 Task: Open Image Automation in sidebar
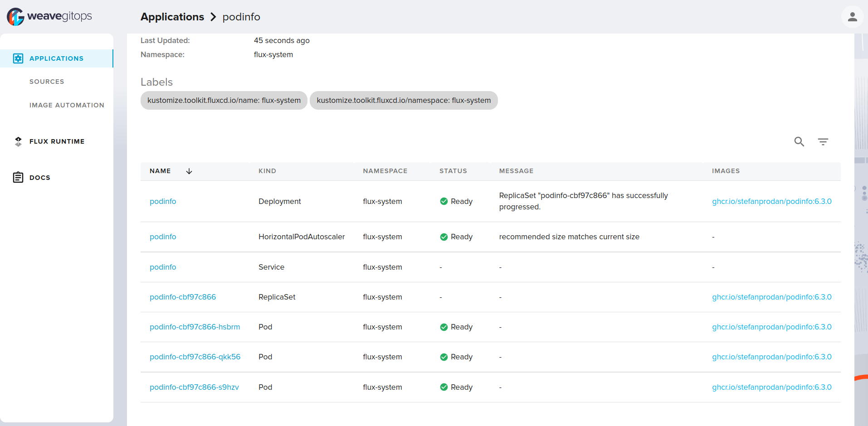point(67,105)
